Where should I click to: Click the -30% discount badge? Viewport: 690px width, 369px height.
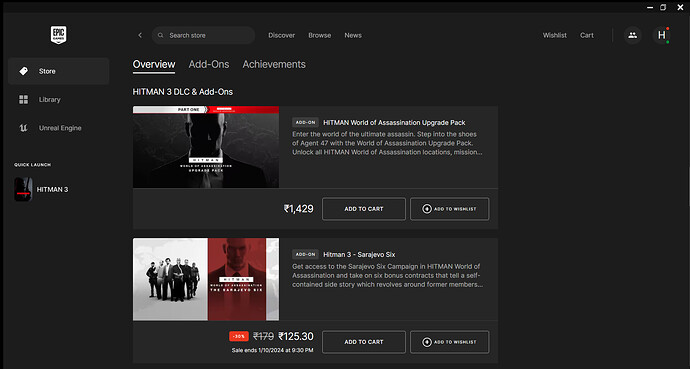pos(239,336)
